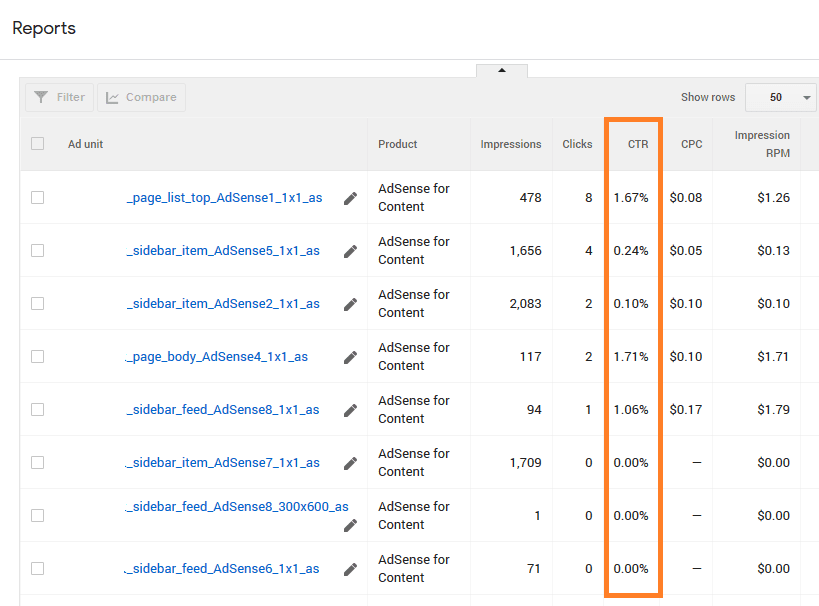Check the _page_body_AdSense4_1x1_as row checkbox
819x606 pixels.
tap(38, 356)
